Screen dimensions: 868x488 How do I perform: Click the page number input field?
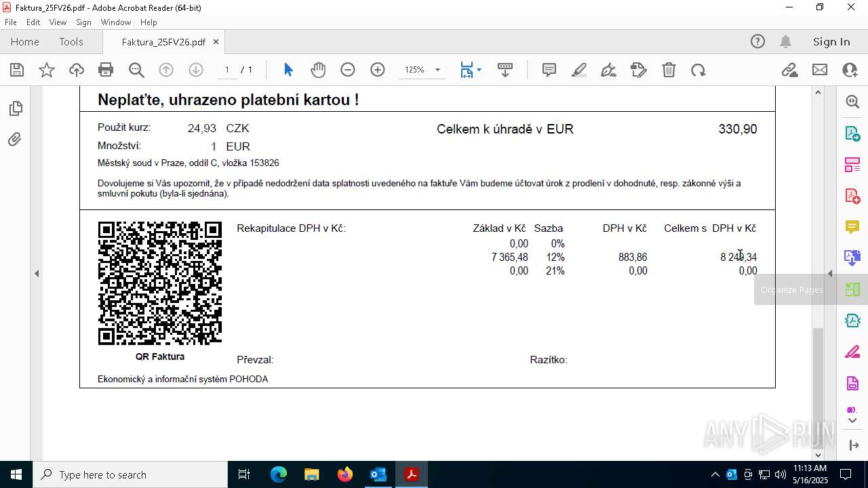(226, 70)
